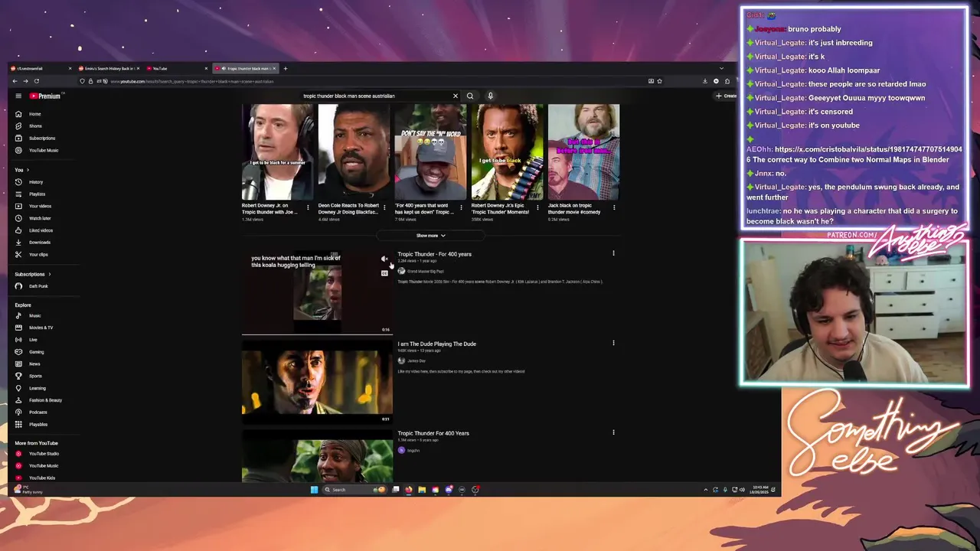Open YouTube Music near the sidebar top
Image resolution: width=980 pixels, height=551 pixels.
[x=44, y=151]
